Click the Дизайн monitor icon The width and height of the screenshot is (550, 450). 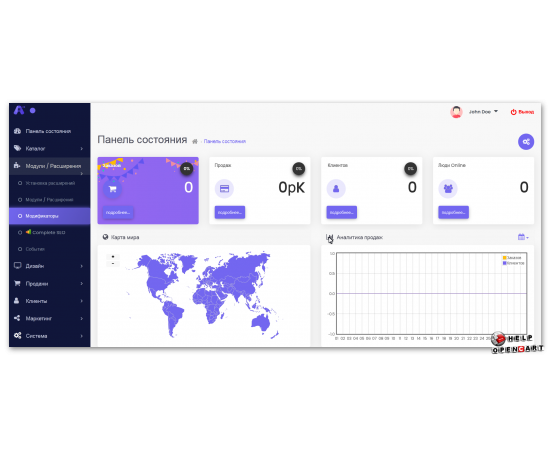coord(18,266)
